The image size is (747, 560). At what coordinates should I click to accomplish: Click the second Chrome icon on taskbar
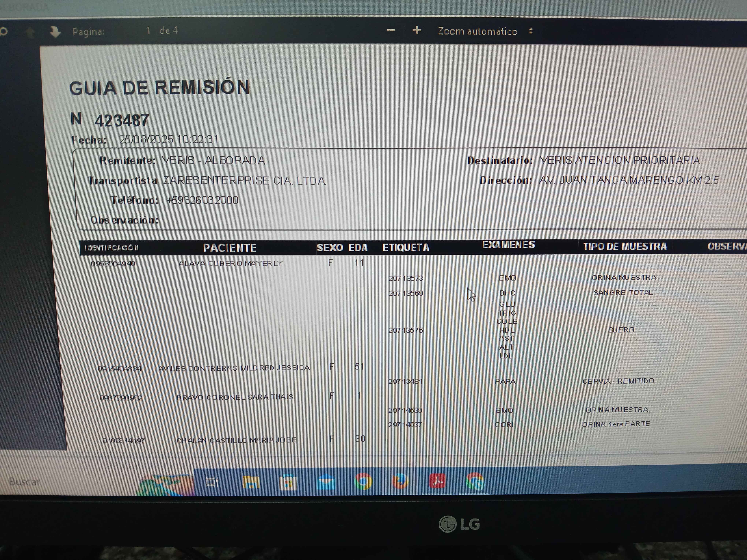click(475, 482)
